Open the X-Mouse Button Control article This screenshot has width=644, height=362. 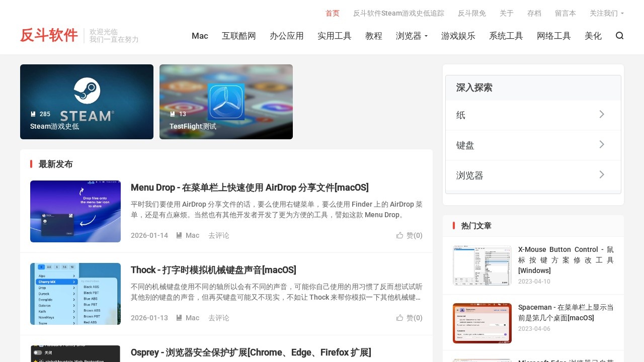click(x=566, y=260)
